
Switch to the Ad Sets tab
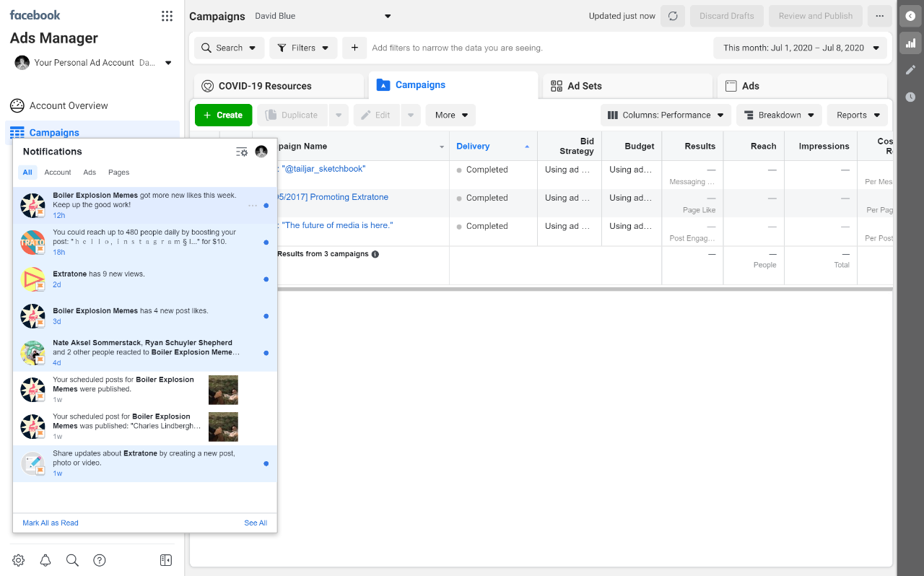[x=627, y=86]
